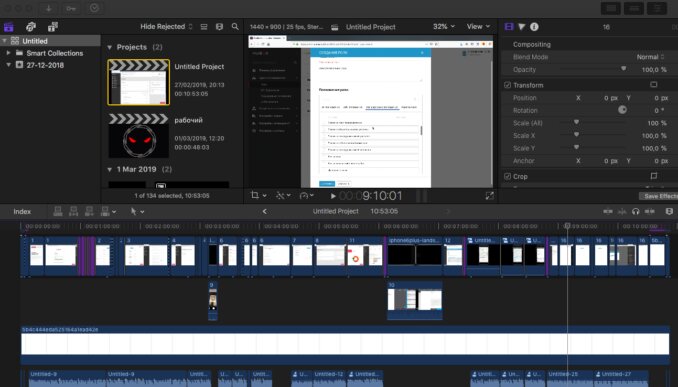This screenshot has width=678, height=387.
Task: Open Blend Mode Normal dropdown
Action: (650, 57)
